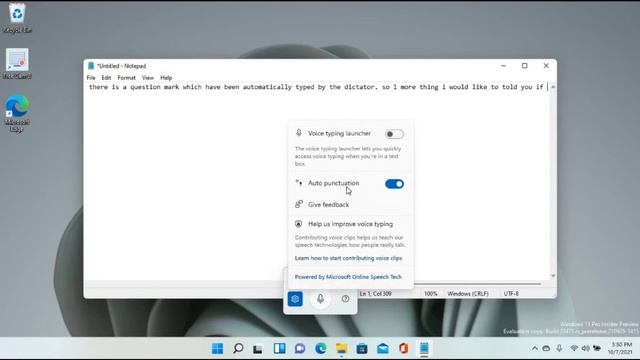
Task: Open Learn how to start contributing voice clips
Action: coord(348,258)
